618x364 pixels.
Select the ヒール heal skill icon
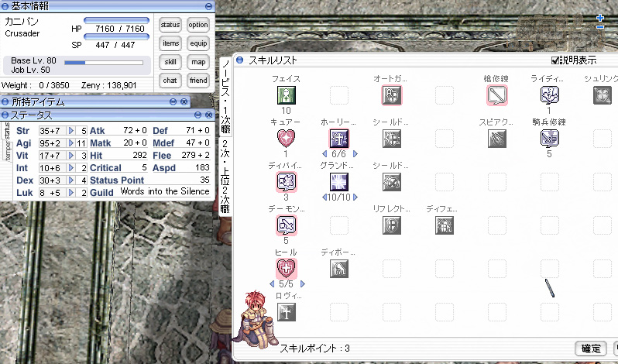(x=286, y=269)
